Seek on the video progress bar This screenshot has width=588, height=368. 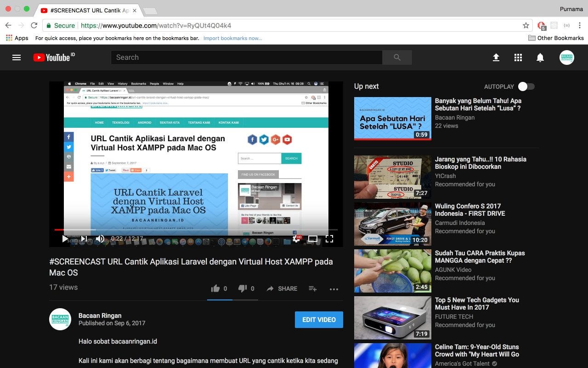(x=196, y=230)
